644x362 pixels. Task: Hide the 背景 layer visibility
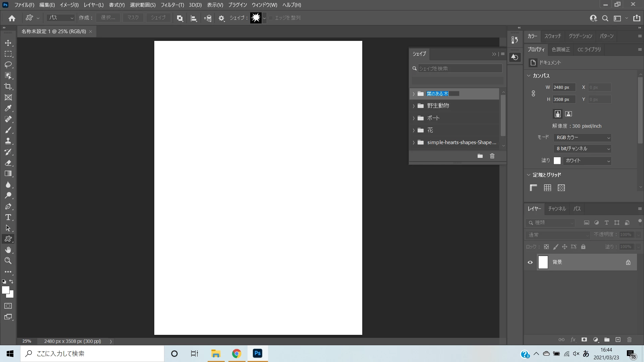click(x=530, y=262)
